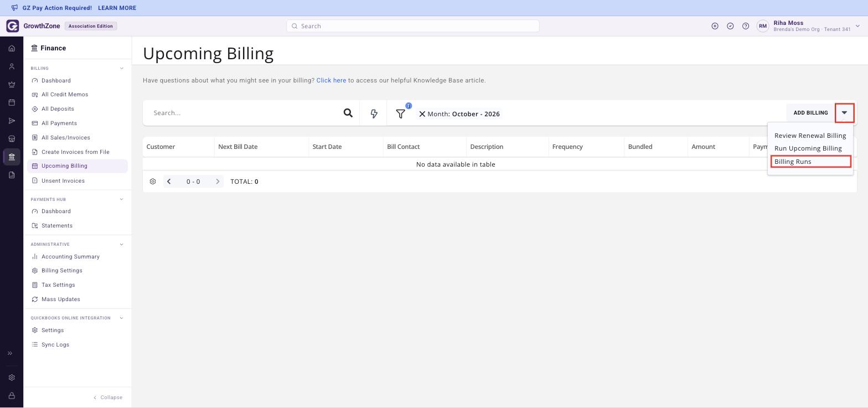The width and height of the screenshot is (868, 408).
Task: Collapse the QuickBooks Online Integration section
Action: click(122, 318)
